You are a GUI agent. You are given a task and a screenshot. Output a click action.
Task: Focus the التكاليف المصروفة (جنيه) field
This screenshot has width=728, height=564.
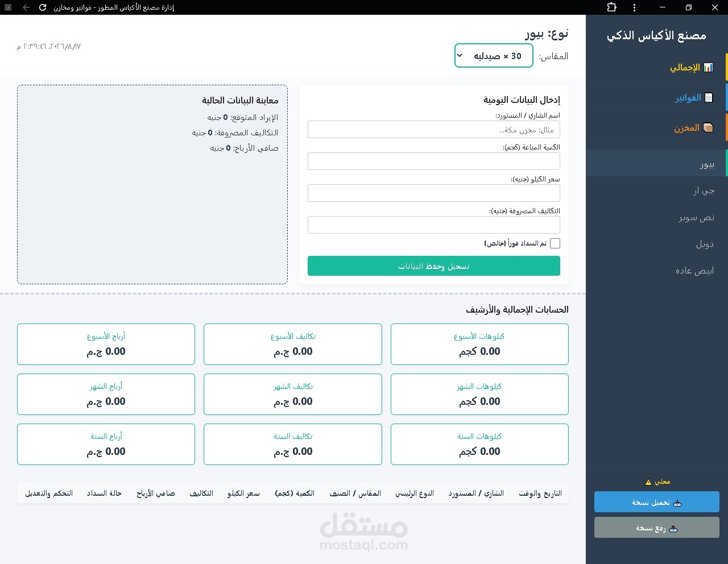click(x=434, y=225)
